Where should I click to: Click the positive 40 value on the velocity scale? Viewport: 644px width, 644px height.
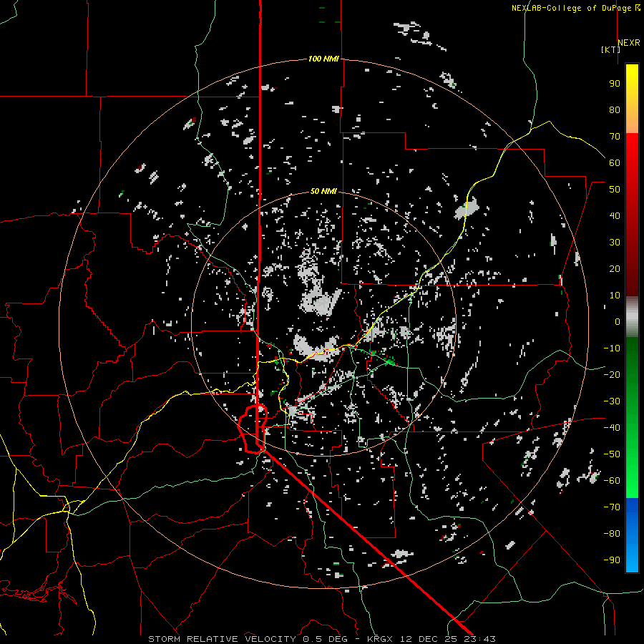615,215
